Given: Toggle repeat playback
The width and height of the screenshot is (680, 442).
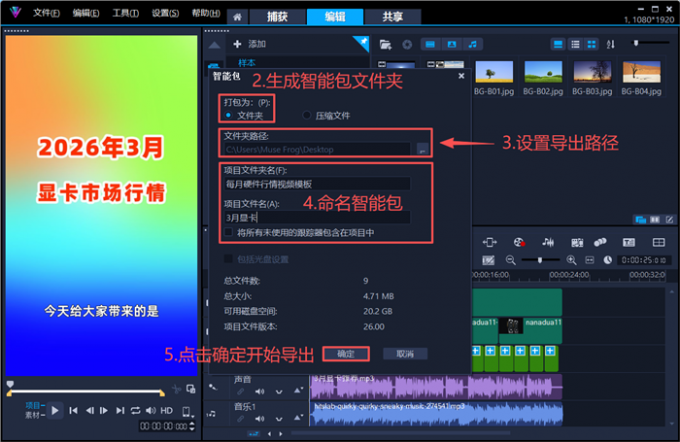Looking at the screenshot, I should click(x=136, y=410).
